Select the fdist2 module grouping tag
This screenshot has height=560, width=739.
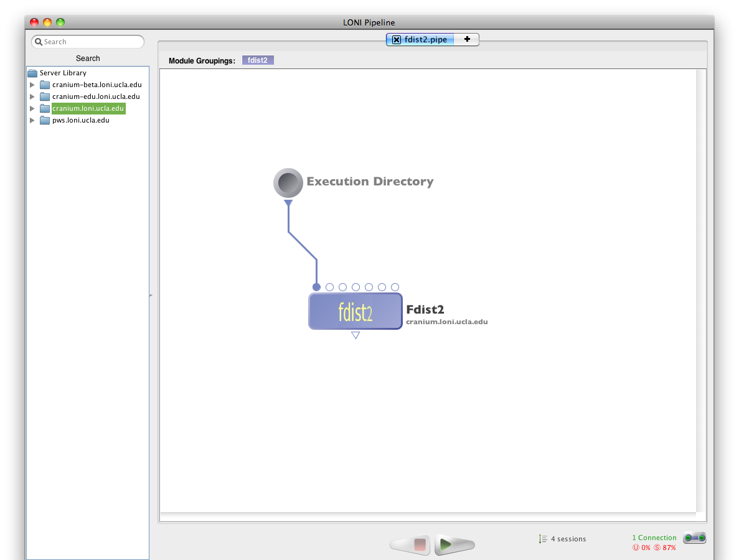258,60
